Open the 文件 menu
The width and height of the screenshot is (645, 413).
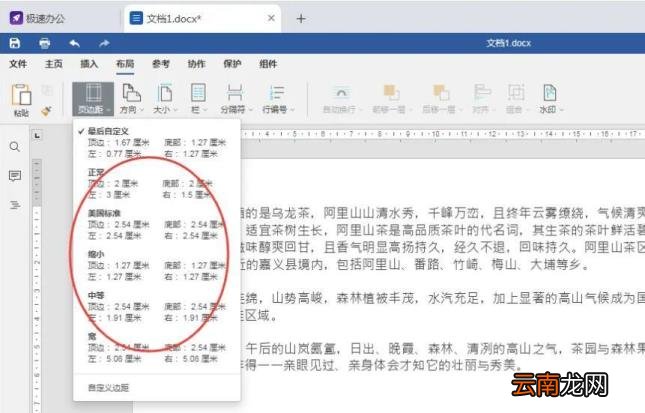coord(18,64)
